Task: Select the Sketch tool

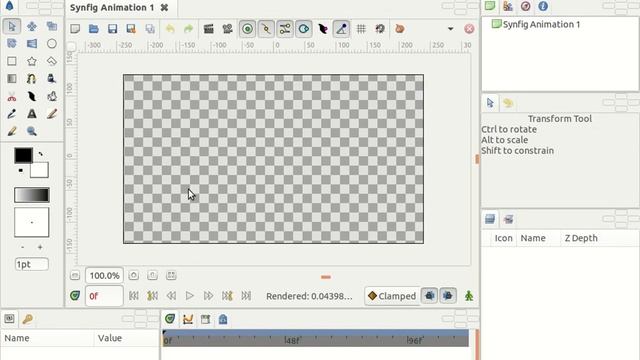Action: [51, 114]
